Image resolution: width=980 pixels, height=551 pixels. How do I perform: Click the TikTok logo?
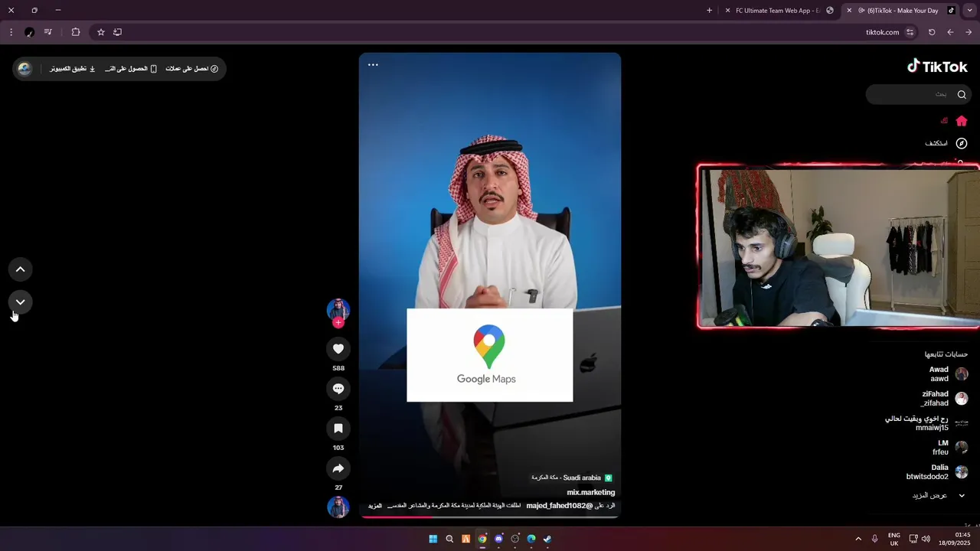pyautogui.click(x=937, y=67)
